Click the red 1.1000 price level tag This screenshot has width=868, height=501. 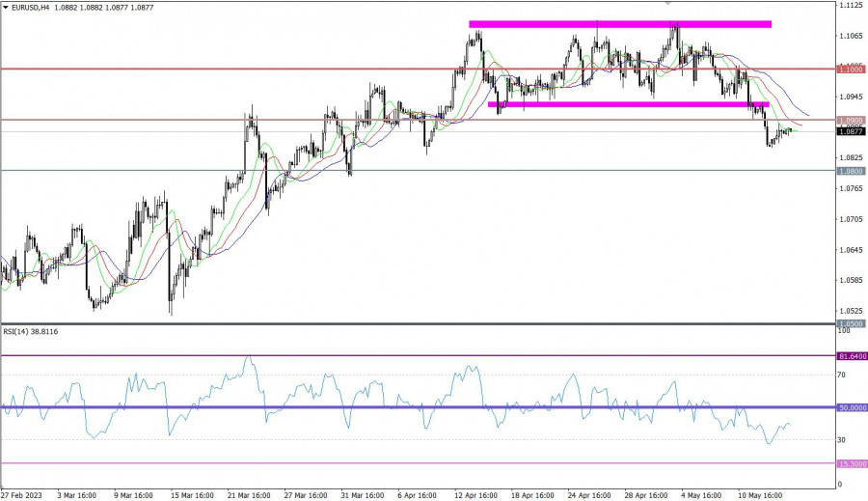pyautogui.click(x=851, y=70)
